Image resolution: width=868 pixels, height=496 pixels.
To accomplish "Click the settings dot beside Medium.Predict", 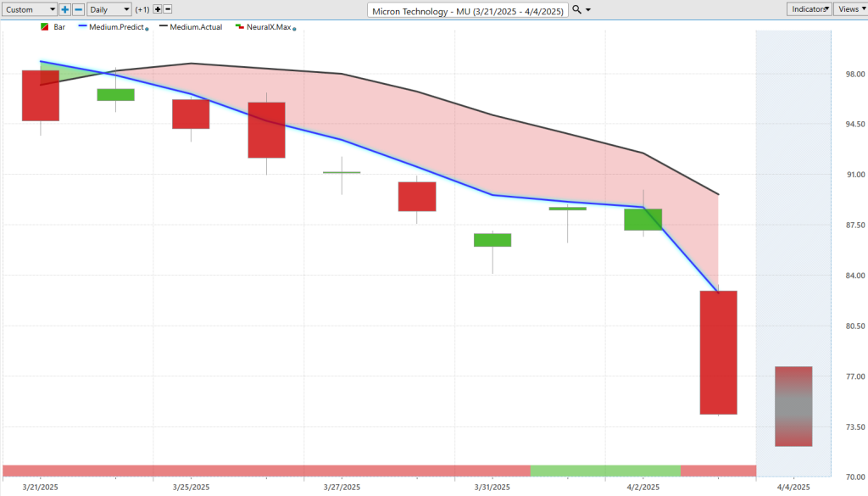I will (147, 29).
